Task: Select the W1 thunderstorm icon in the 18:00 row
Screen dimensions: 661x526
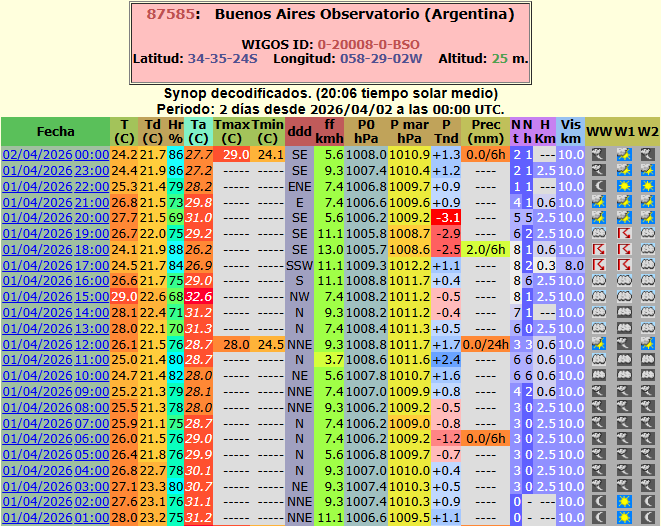Action: click(x=624, y=250)
